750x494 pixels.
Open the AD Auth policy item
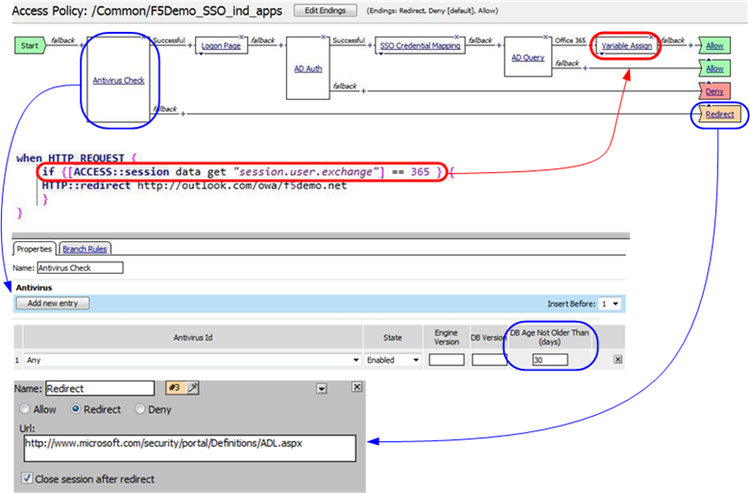pyautogui.click(x=308, y=68)
